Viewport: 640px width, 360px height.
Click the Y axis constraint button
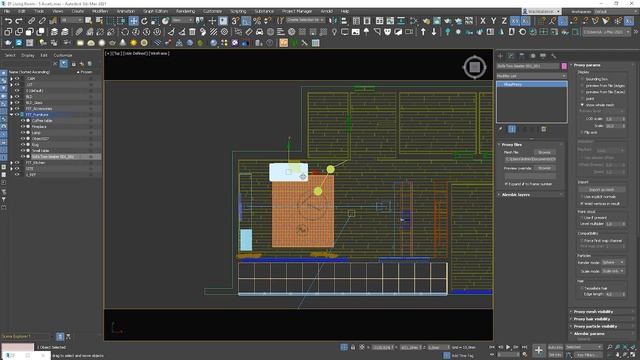(x=493, y=20)
